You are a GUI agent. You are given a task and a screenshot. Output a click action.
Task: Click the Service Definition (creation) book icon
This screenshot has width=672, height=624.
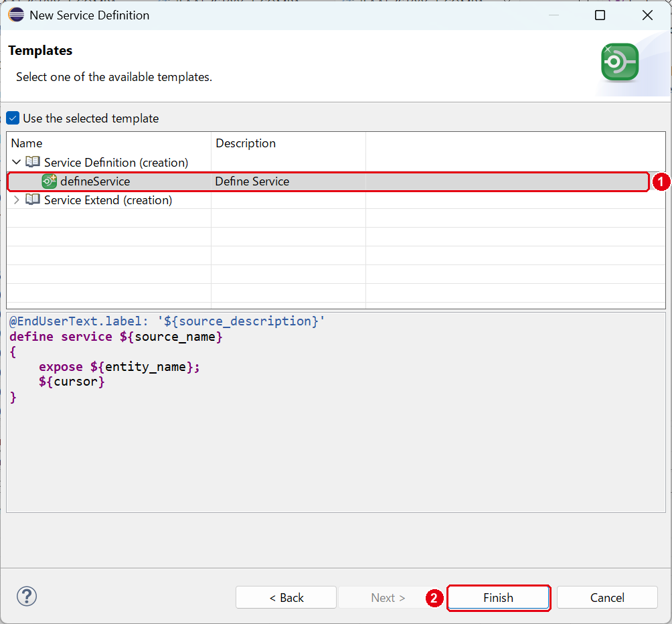(x=33, y=162)
